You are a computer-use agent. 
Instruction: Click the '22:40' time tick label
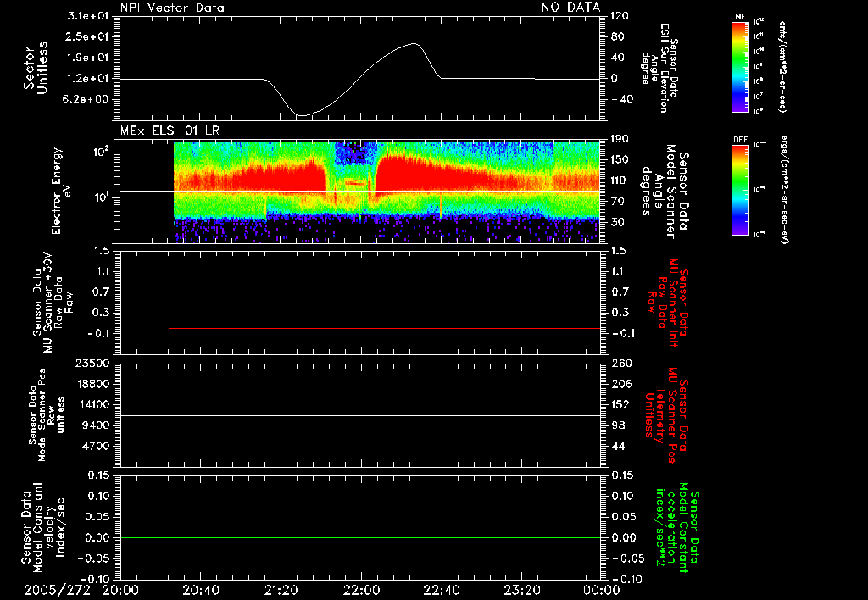(441, 590)
